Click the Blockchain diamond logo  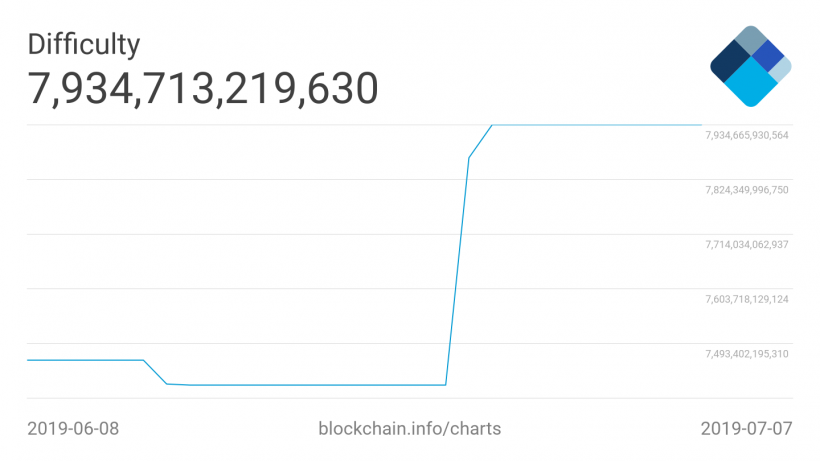pos(750,66)
